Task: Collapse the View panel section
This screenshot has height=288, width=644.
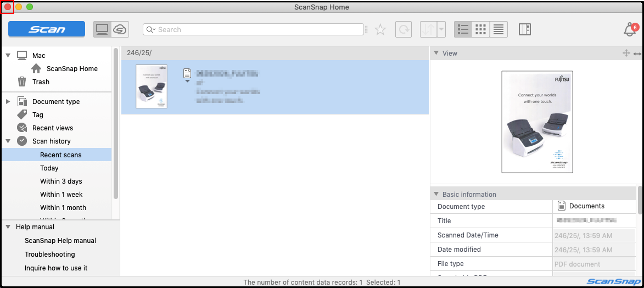Action: pos(436,53)
